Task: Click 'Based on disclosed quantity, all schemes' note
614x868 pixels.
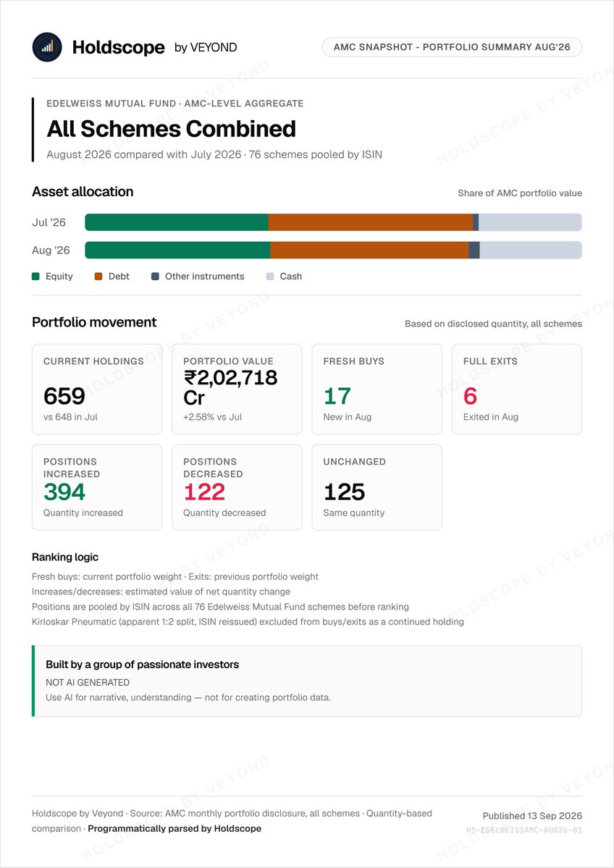Action: pos(493,324)
